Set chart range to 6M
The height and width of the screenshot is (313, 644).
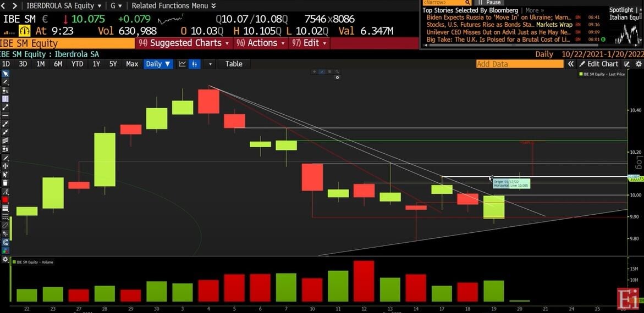[x=58, y=64]
